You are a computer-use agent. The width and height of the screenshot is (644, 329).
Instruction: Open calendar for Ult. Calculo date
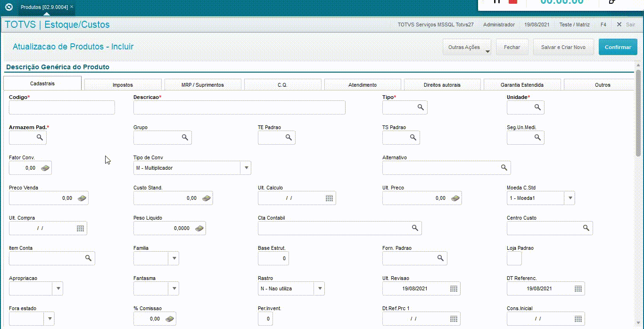tap(330, 198)
